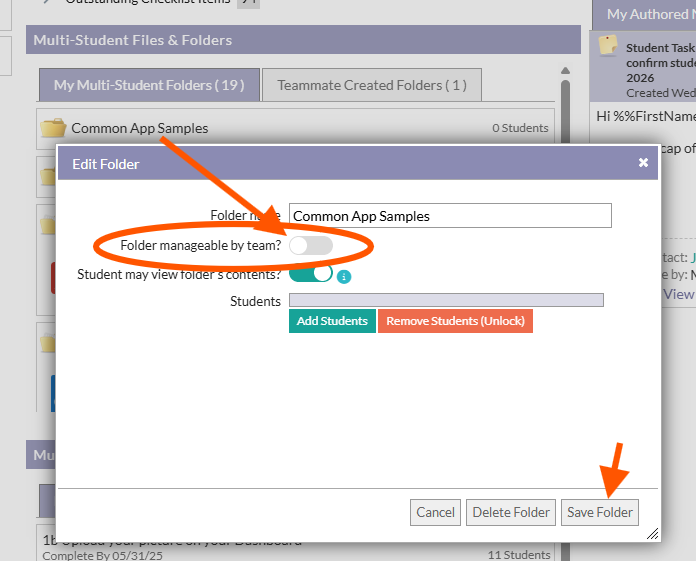
Task: Open the Common App Samples folder row
Action: (x=295, y=128)
